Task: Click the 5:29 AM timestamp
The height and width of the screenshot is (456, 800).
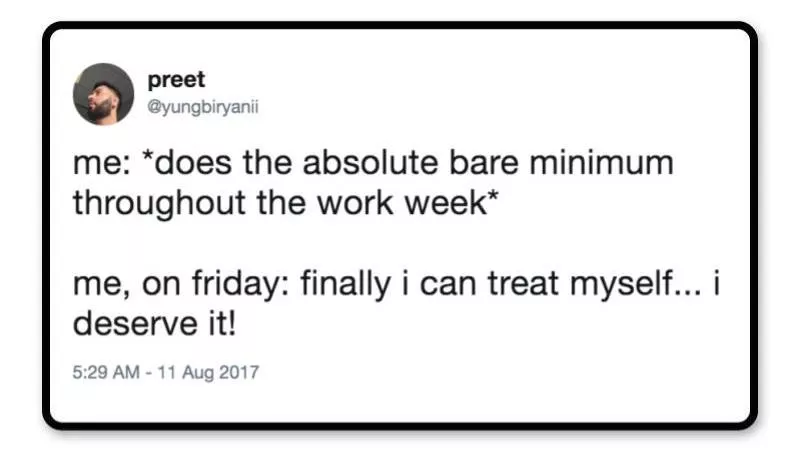Action: click(x=108, y=373)
